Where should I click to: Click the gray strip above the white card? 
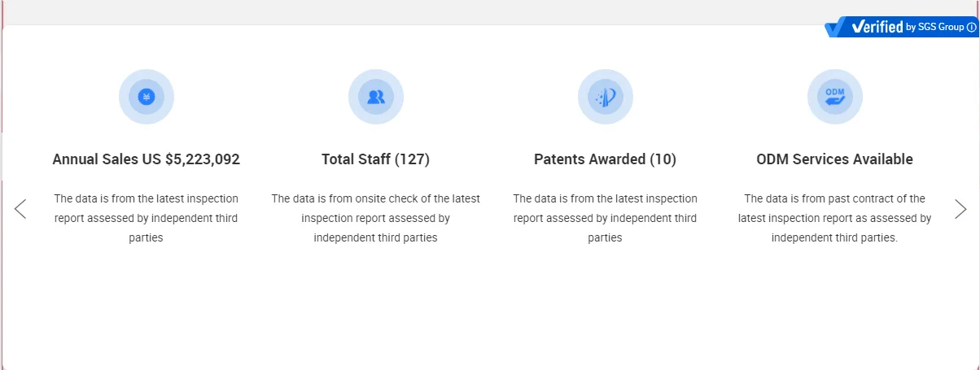(x=407, y=11)
